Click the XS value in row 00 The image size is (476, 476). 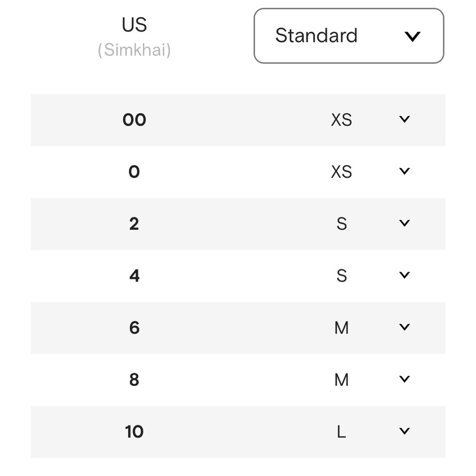(x=341, y=119)
